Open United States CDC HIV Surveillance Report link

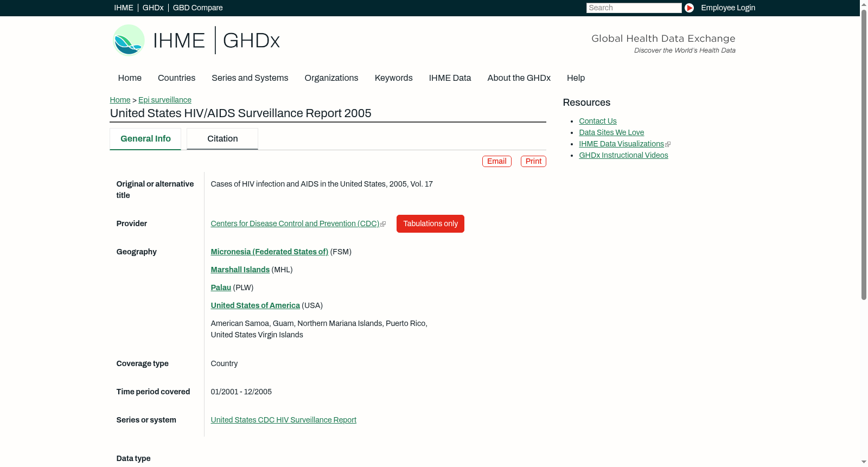coord(283,420)
